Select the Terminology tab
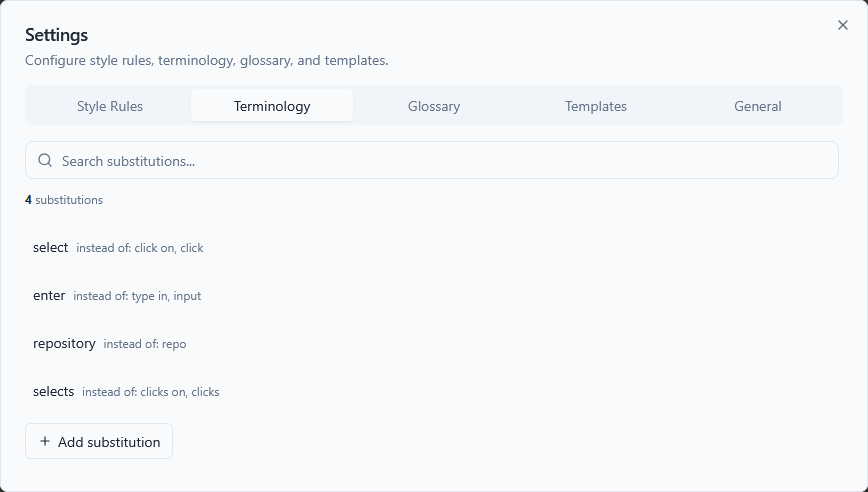 click(x=272, y=106)
